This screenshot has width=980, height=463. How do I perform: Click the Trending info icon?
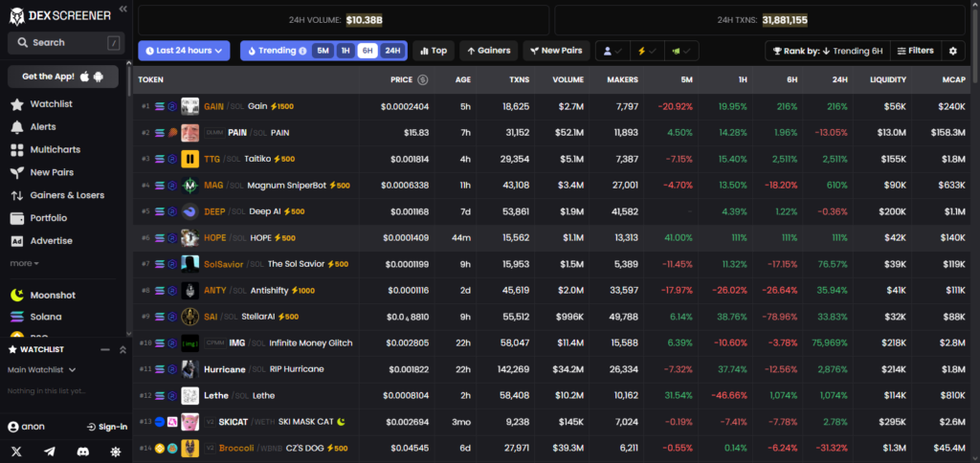302,52
